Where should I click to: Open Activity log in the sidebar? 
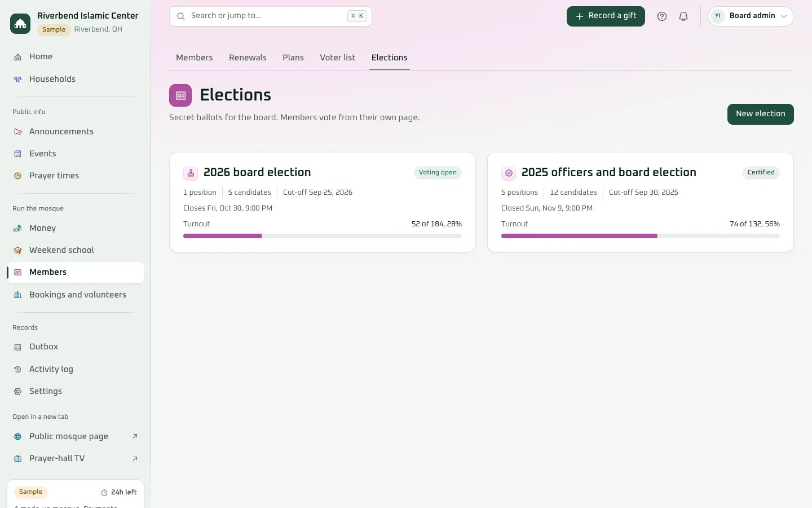coord(76,369)
